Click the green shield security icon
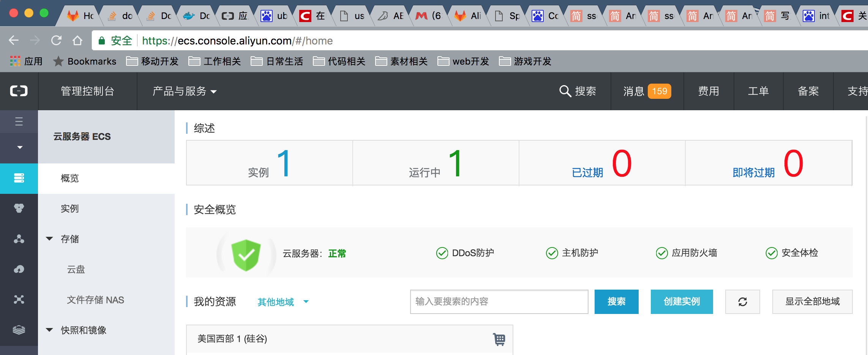868x355 pixels. [x=246, y=255]
